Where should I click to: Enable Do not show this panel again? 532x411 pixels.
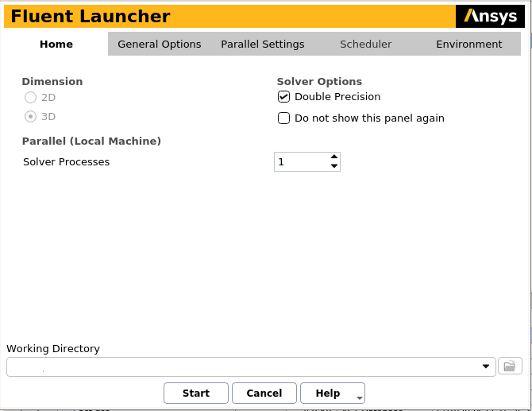(284, 118)
